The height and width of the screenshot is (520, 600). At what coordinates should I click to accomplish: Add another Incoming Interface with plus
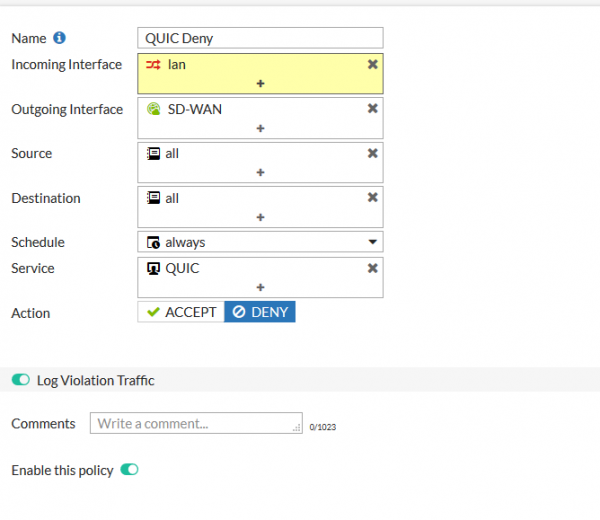pyautogui.click(x=260, y=83)
